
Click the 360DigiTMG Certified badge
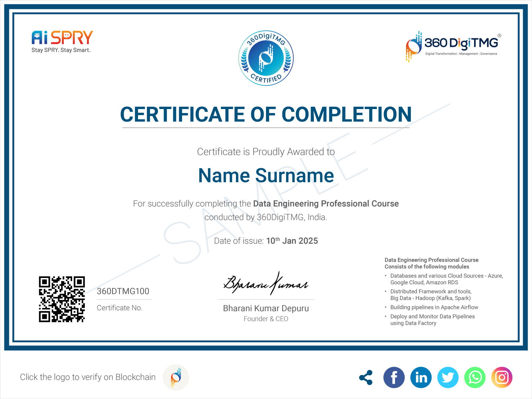click(x=266, y=58)
